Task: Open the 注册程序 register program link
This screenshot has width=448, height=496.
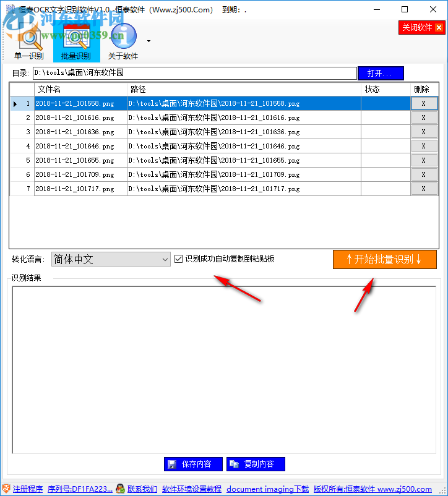Action: (27, 489)
